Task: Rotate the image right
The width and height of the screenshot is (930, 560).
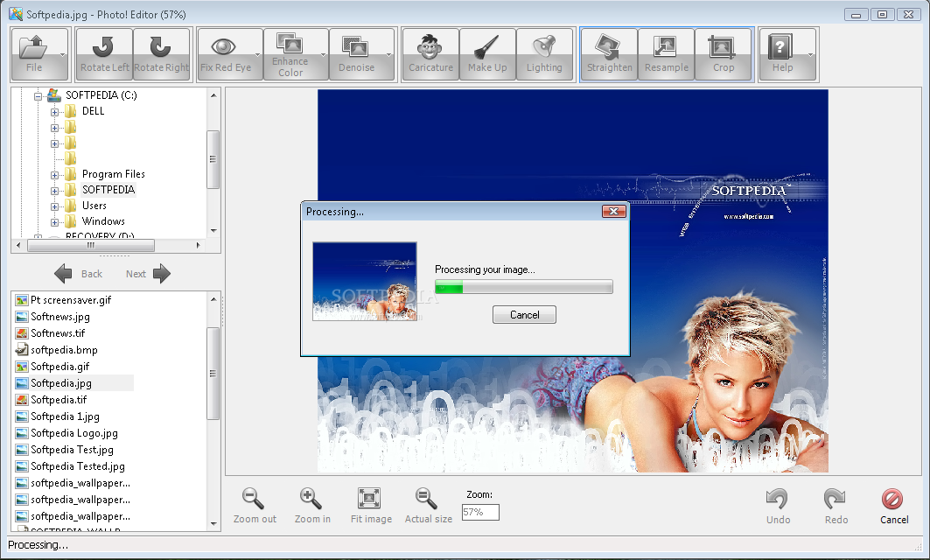Action: pyautogui.click(x=161, y=54)
